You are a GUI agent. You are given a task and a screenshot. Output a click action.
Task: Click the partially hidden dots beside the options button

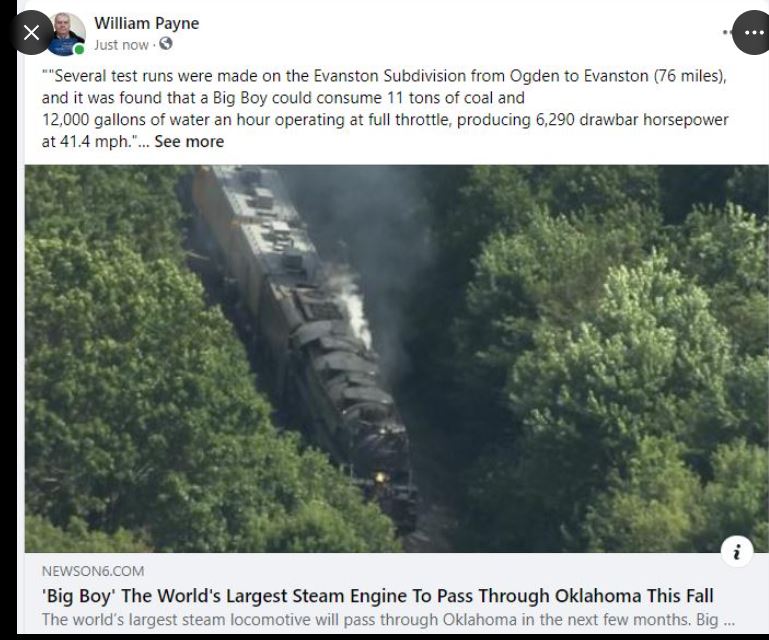(x=727, y=33)
